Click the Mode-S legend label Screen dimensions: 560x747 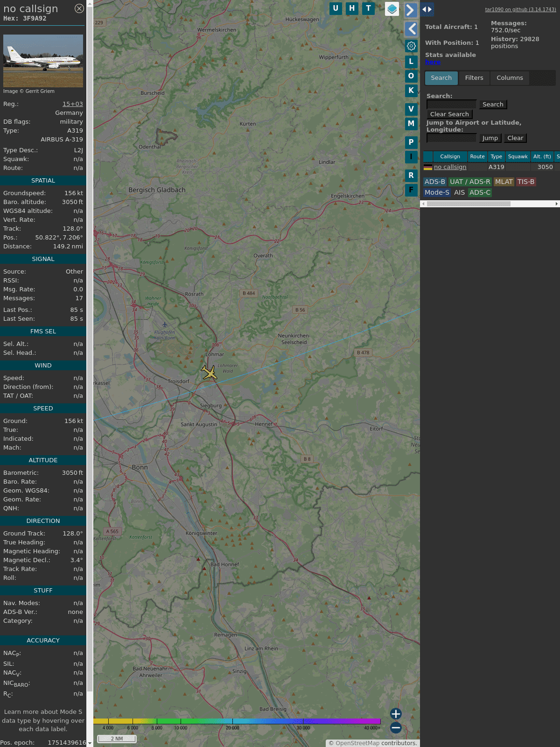click(437, 193)
